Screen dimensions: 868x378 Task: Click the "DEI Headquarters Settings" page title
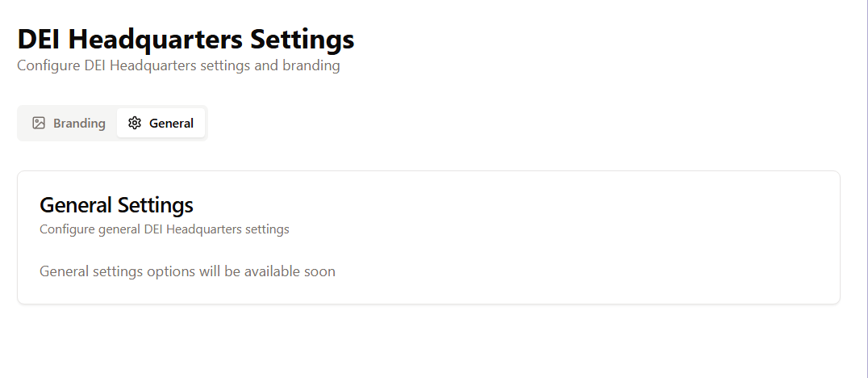186,40
